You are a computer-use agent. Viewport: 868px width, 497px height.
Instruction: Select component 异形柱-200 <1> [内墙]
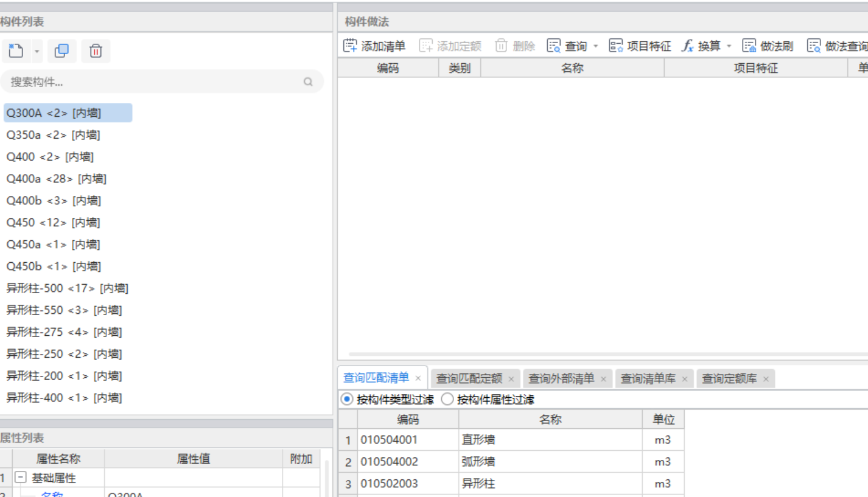click(x=64, y=376)
